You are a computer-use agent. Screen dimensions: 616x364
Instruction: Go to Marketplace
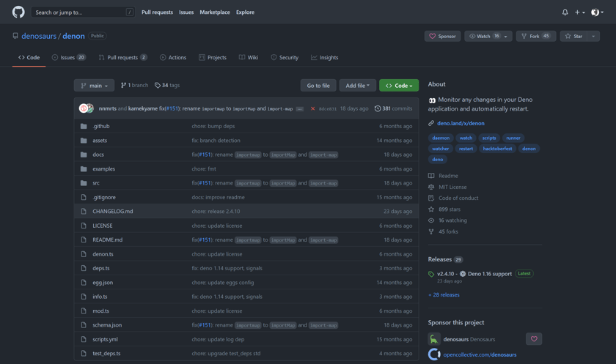[x=215, y=12]
